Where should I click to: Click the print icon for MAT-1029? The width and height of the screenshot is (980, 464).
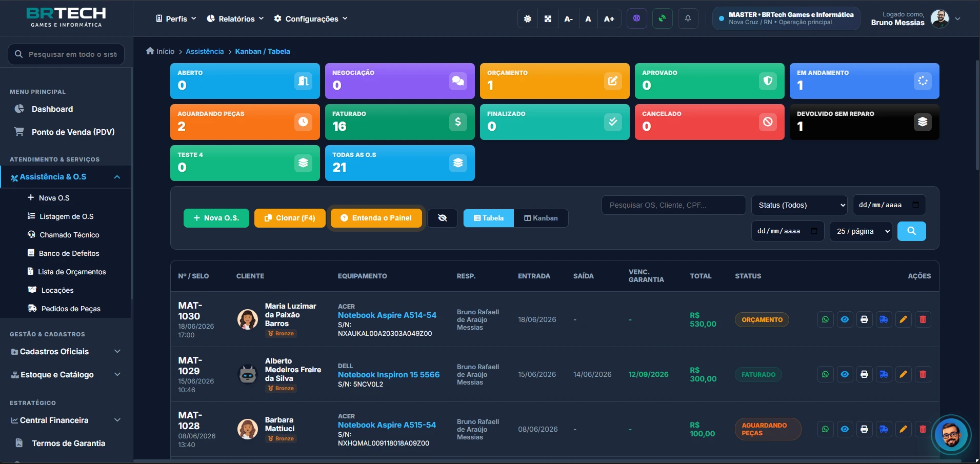(x=864, y=374)
